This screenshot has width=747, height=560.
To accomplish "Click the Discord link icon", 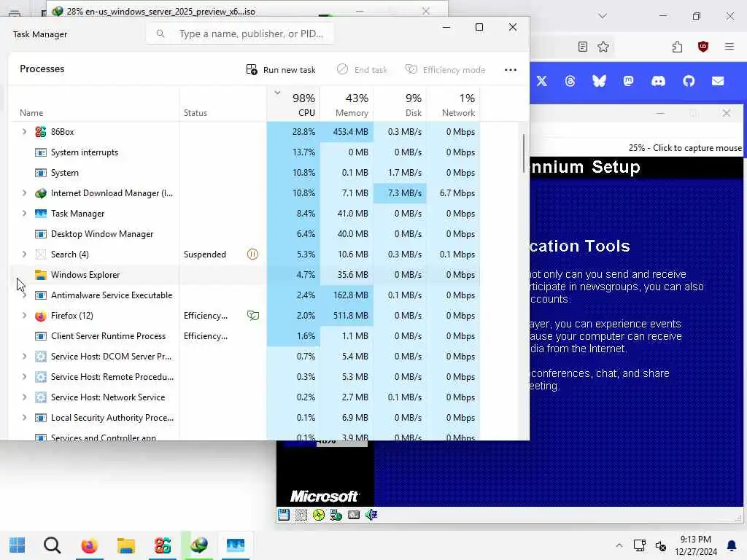I will 658,81.
